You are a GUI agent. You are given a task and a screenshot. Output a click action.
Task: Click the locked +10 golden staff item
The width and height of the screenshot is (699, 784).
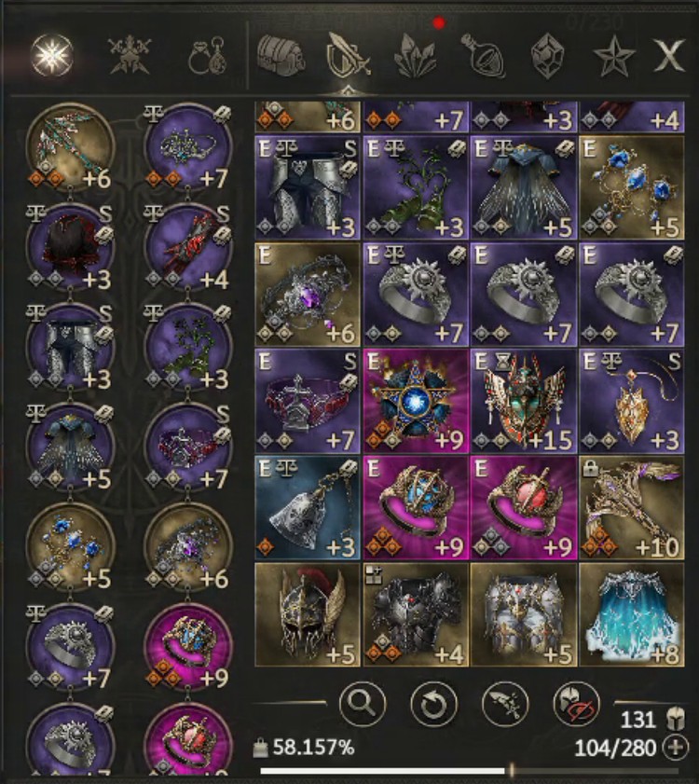(x=632, y=508)
